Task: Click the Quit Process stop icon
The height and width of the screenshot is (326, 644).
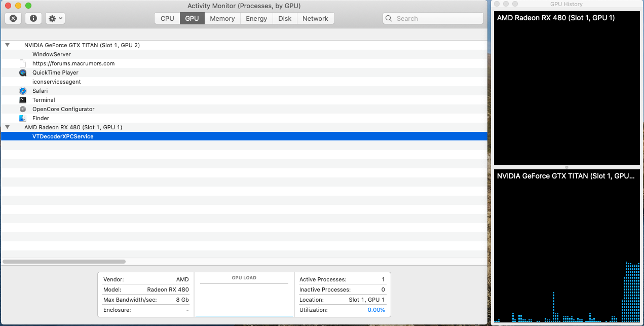Action: [13, 18]
